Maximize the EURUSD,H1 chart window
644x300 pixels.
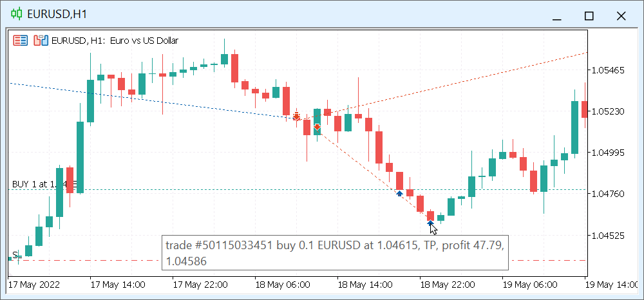point(588,15)
